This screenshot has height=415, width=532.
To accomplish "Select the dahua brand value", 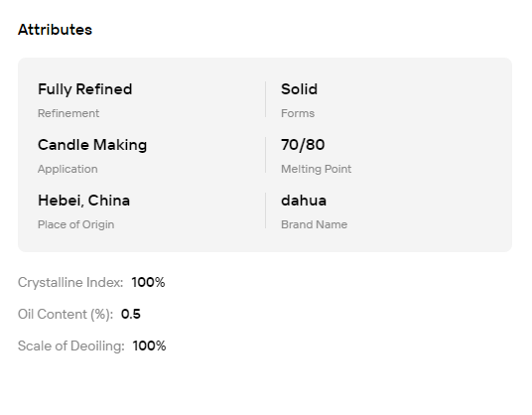I will [304, 201].
